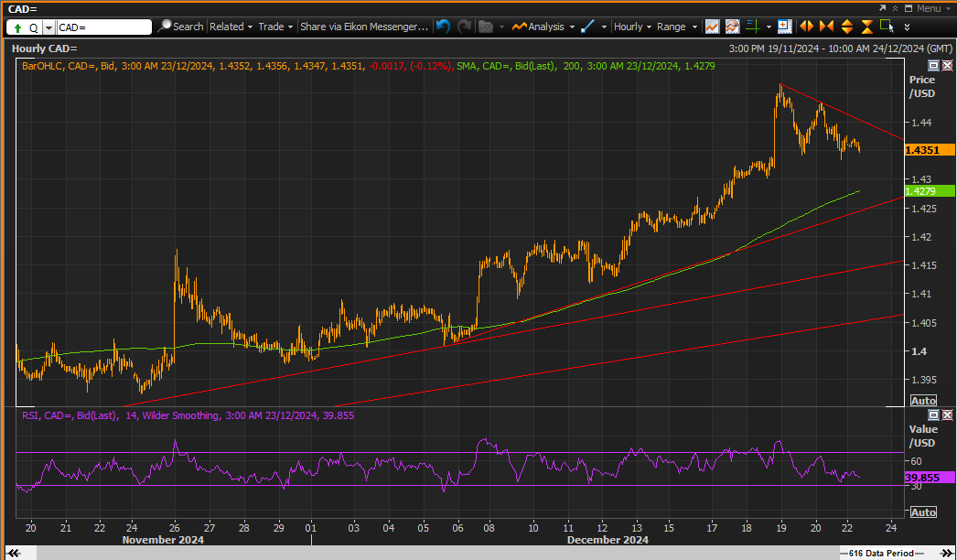Redo the last chart action
This screenshot has height=560, width=957.
pyautogui.click(x=465, y=27)
